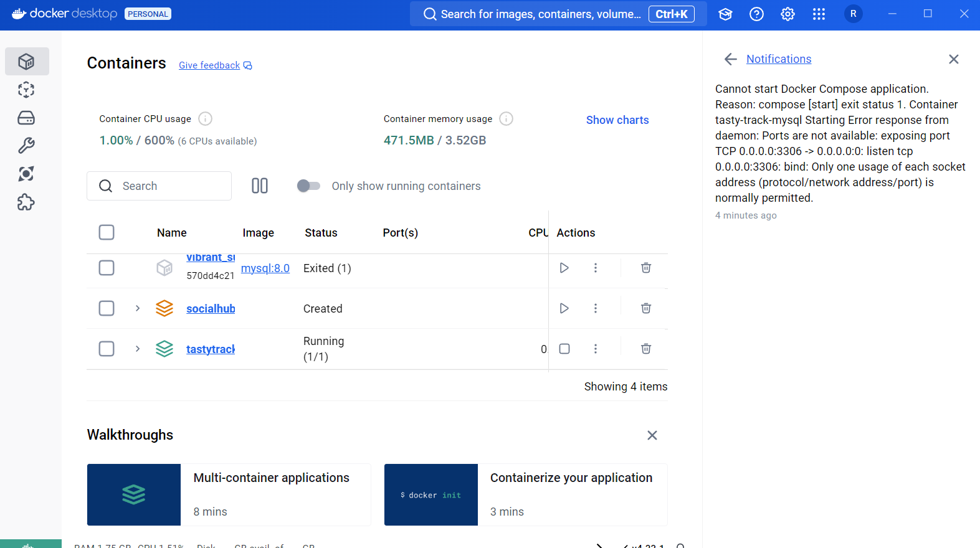Go back using the Notifications arrow
980x548 pixels.
click(731, 59)
